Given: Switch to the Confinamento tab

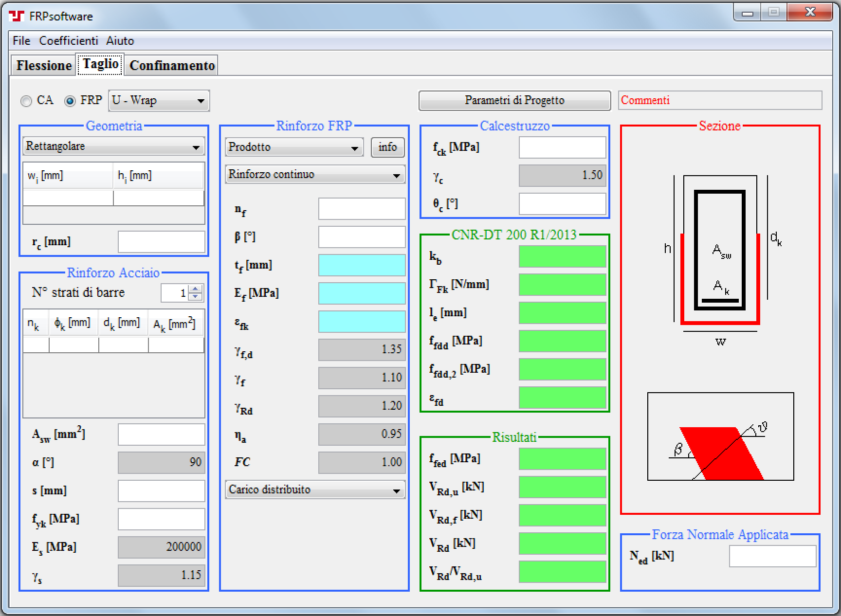Looking at the screenshot, I should coord(172,65).
